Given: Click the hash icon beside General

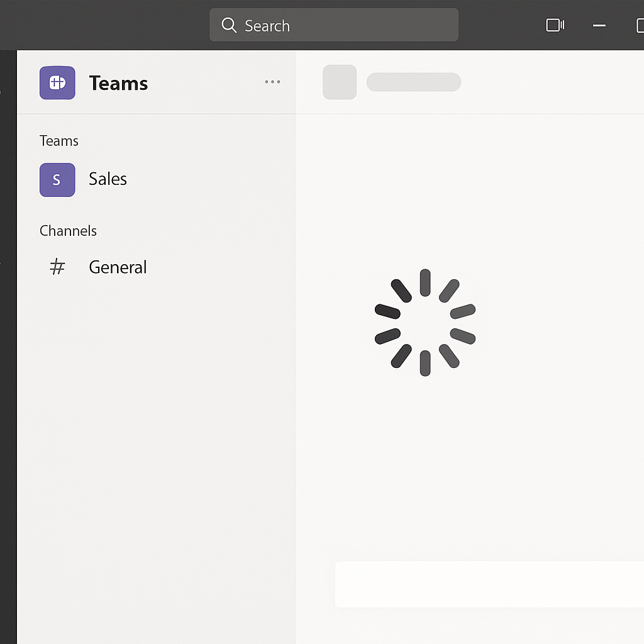Looking at the screenshot, I should [57, 267].
